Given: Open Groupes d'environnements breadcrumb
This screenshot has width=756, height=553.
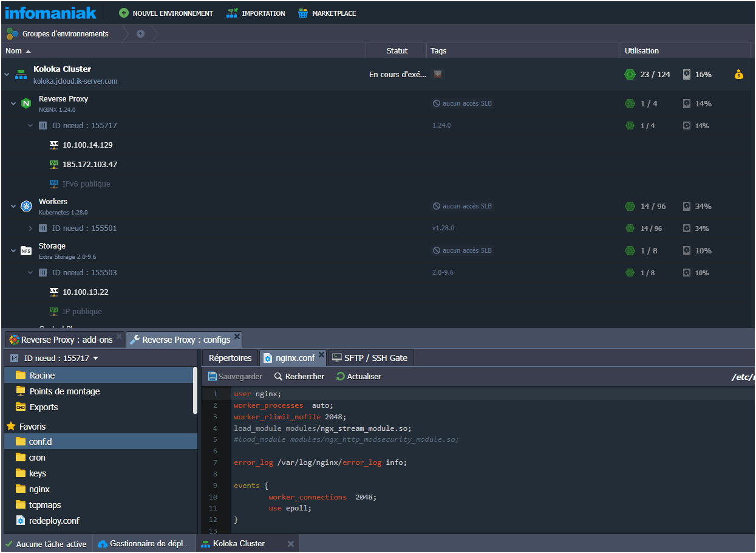Looking at the screenshot, I should [x=58, y=34].
